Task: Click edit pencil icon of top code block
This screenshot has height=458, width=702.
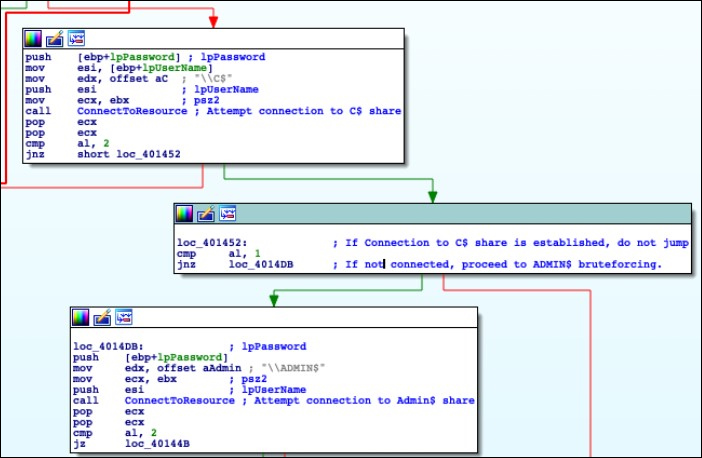Action: 55,39
